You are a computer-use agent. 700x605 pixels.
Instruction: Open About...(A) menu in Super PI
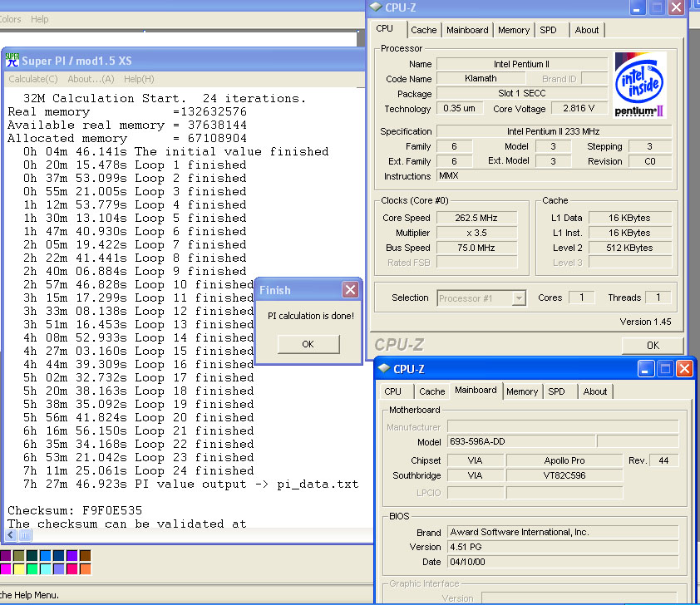(91, 79)
